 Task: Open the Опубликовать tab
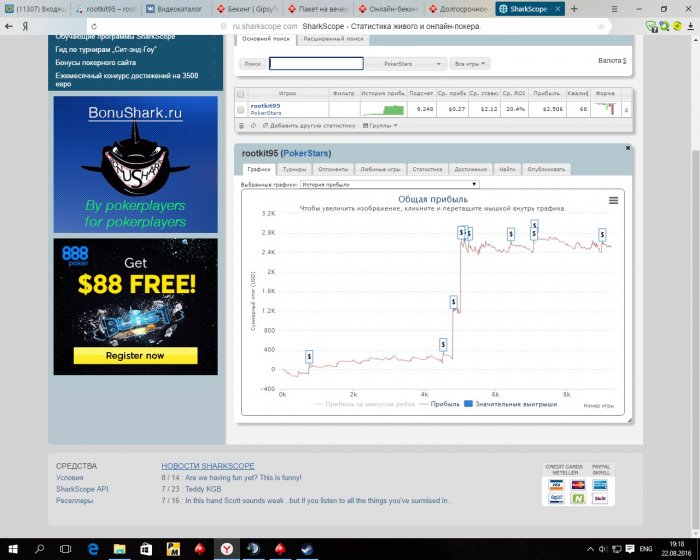[546, 169]
